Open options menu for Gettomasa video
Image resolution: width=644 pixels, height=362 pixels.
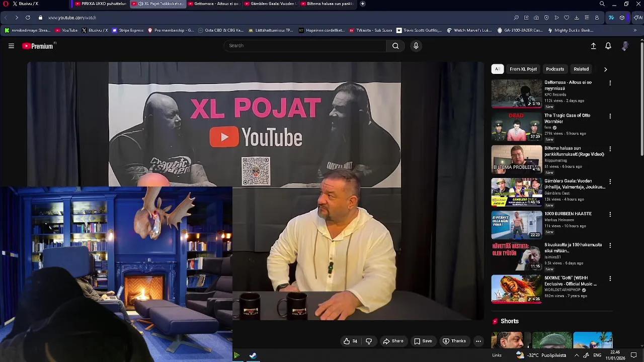[x=610, y=83]
